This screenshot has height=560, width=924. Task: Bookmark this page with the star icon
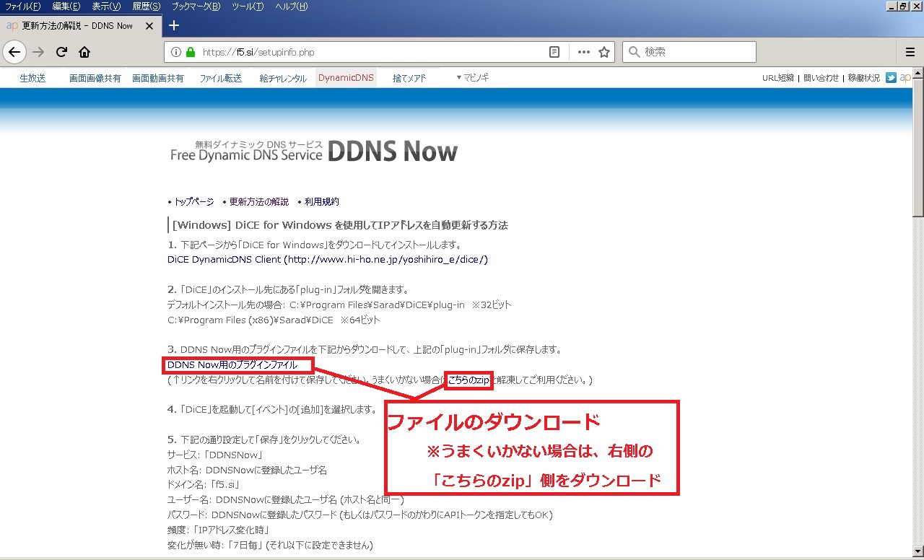tap(604, 52)
